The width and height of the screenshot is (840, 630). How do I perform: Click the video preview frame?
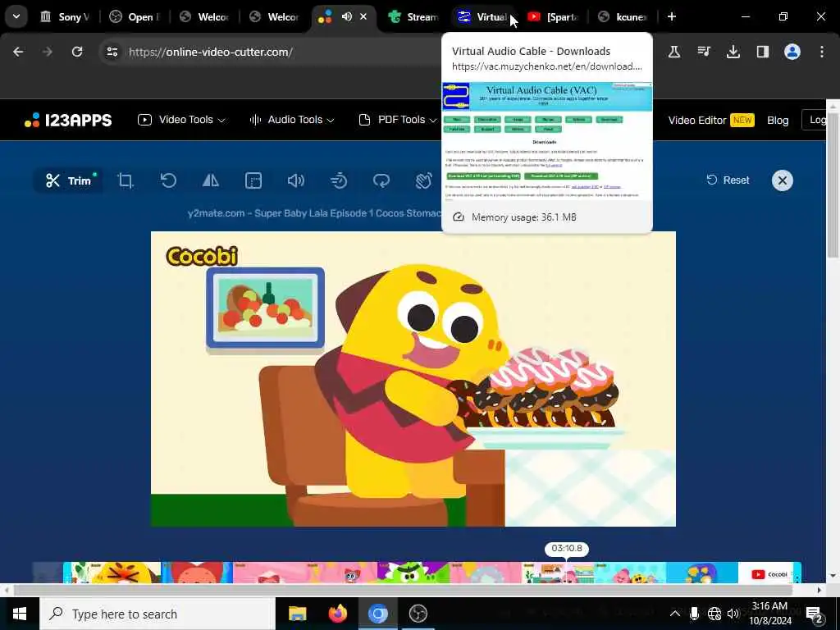pos(413,379)
